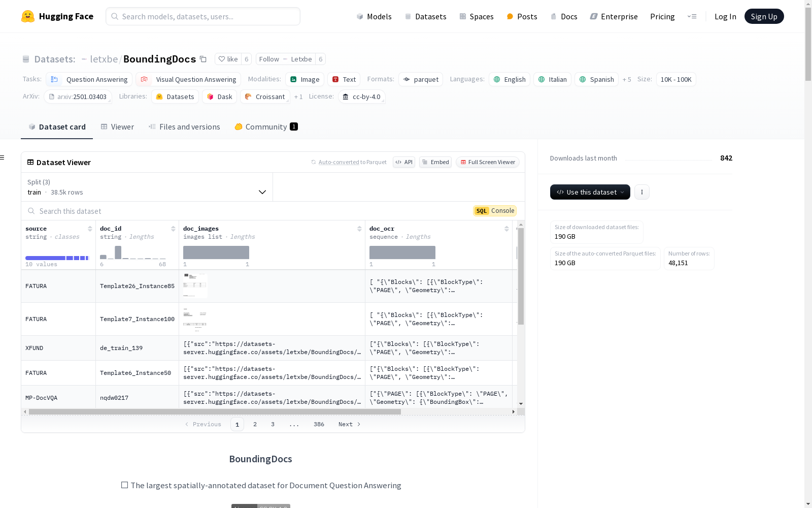
Task: Click the parquet format tag
Action: pos(421,79)
